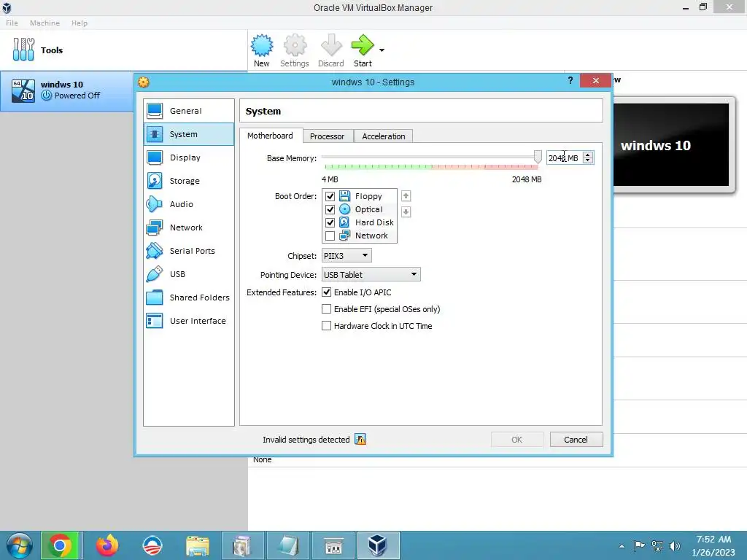Enable Hardware Clock in UTC Time
Image resolution: width=747 pixels, height=560 pixels.
[x=326, y=326]
